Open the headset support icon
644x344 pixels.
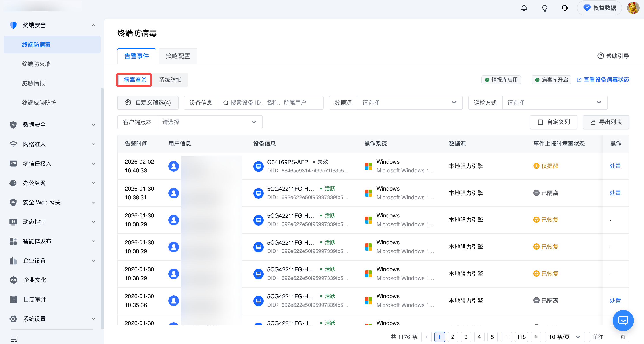(564, 8)
